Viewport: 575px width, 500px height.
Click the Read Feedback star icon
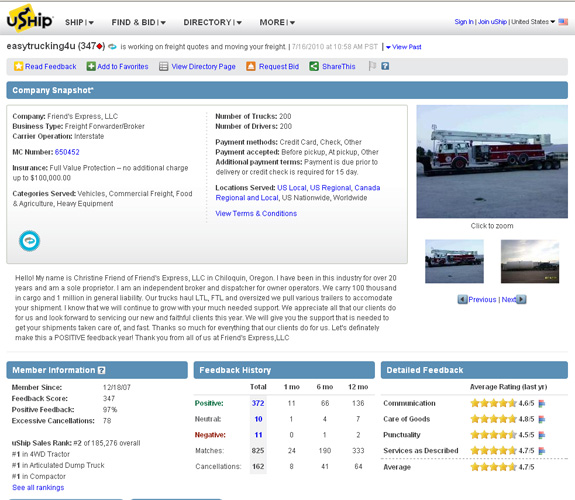tap(18, 66)
